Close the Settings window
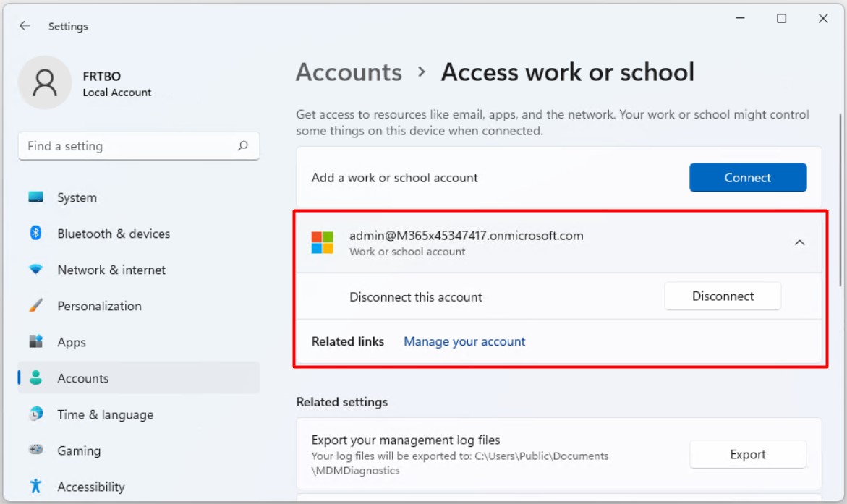This screenshot has width=847, height=504. pyautogui.click(x=823, y=18)
